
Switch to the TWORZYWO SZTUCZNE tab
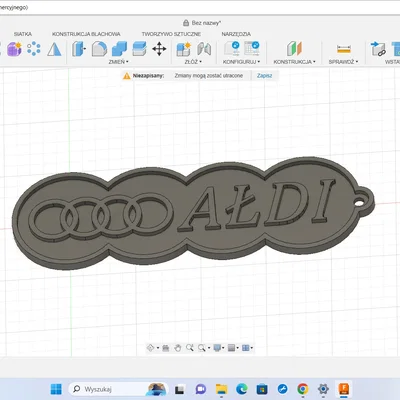(171, 34)
